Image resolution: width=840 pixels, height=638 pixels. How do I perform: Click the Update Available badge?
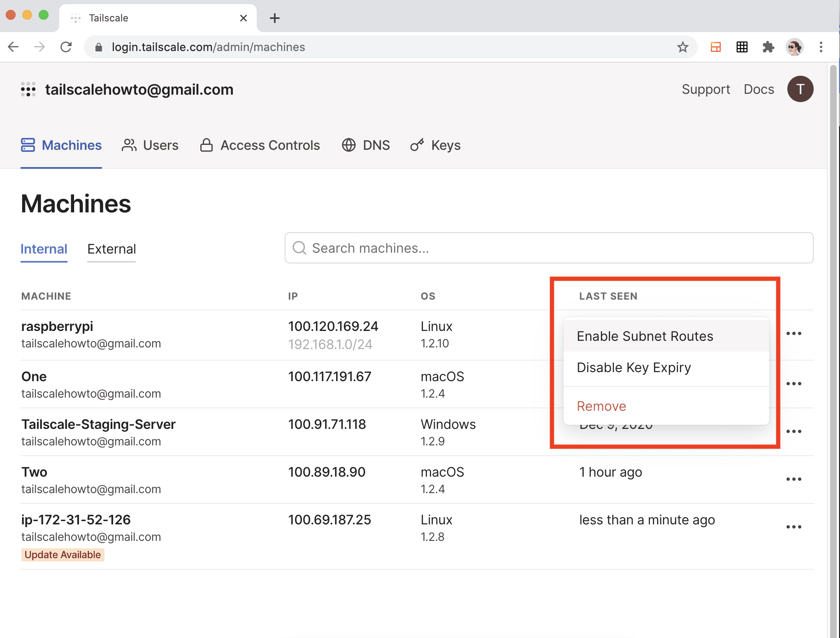click(x=63, y=555)
